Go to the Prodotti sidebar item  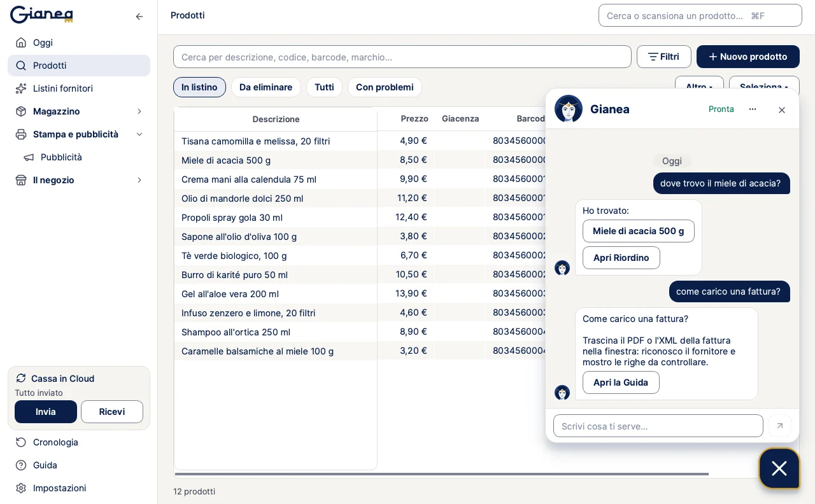[79, 66]
